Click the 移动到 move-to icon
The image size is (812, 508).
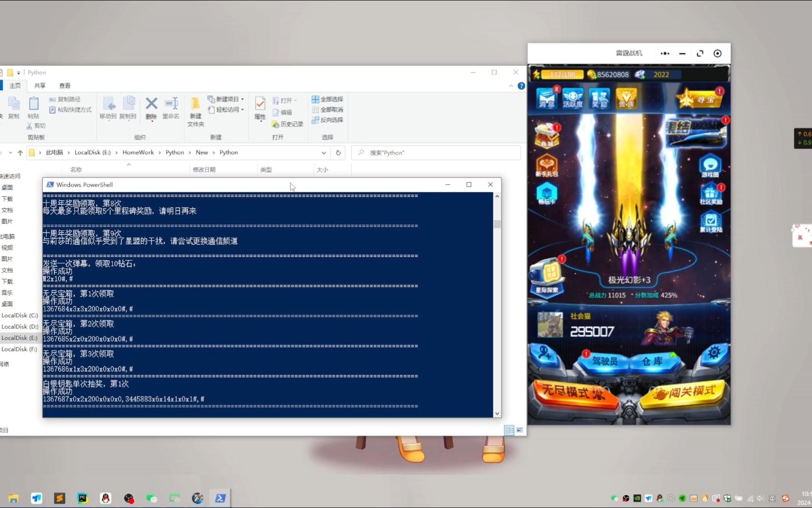point(108,108)
